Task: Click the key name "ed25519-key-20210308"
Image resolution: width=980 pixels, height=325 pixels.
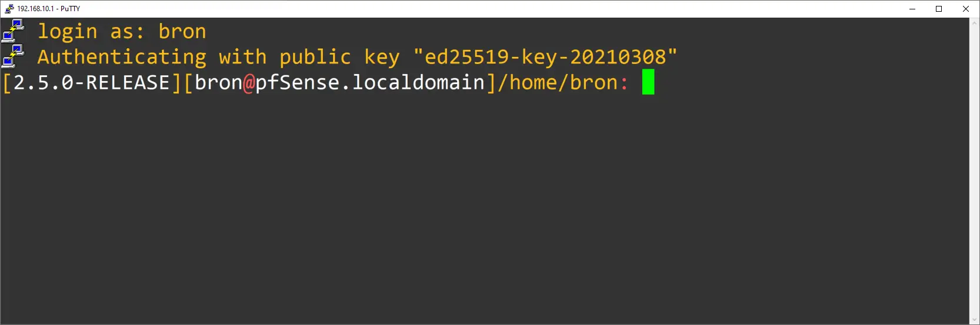Action: click(545, 57)
